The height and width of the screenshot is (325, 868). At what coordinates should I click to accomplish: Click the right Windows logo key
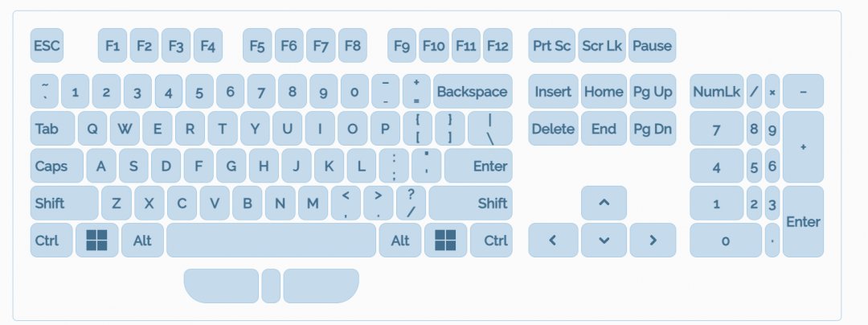pos(445,241)
